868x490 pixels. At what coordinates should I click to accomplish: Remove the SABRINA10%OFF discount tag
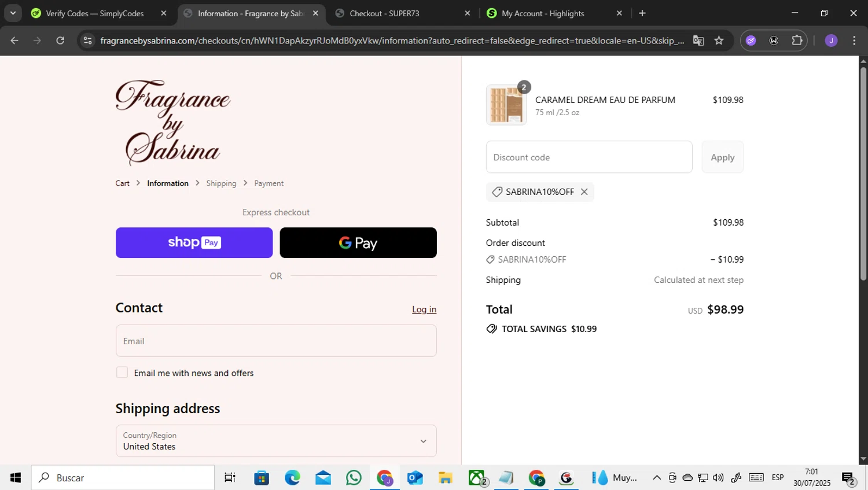click(584, 191)
